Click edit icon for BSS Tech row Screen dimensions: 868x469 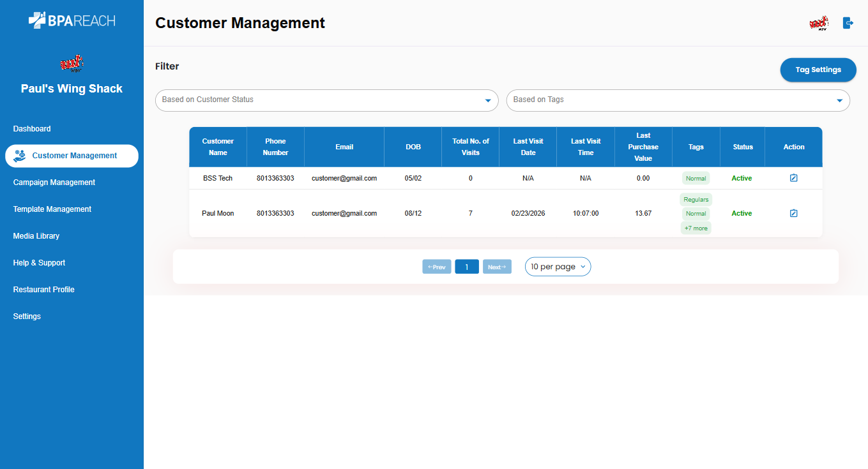(793, 178)
